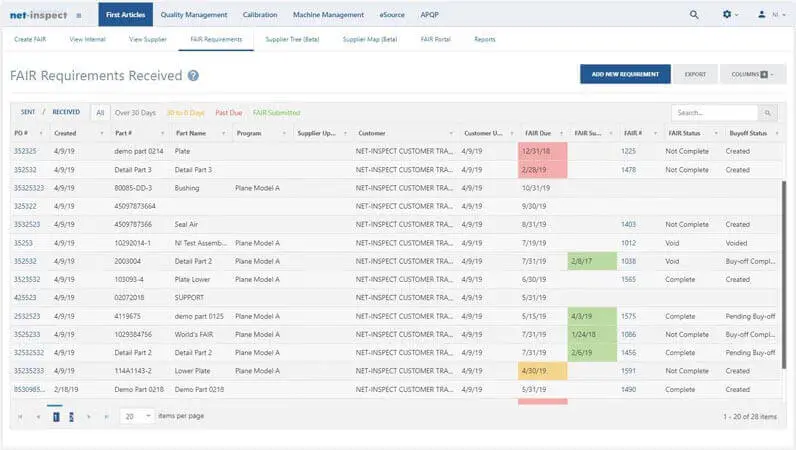Click the help question mark icon

[x=193, y=76]
